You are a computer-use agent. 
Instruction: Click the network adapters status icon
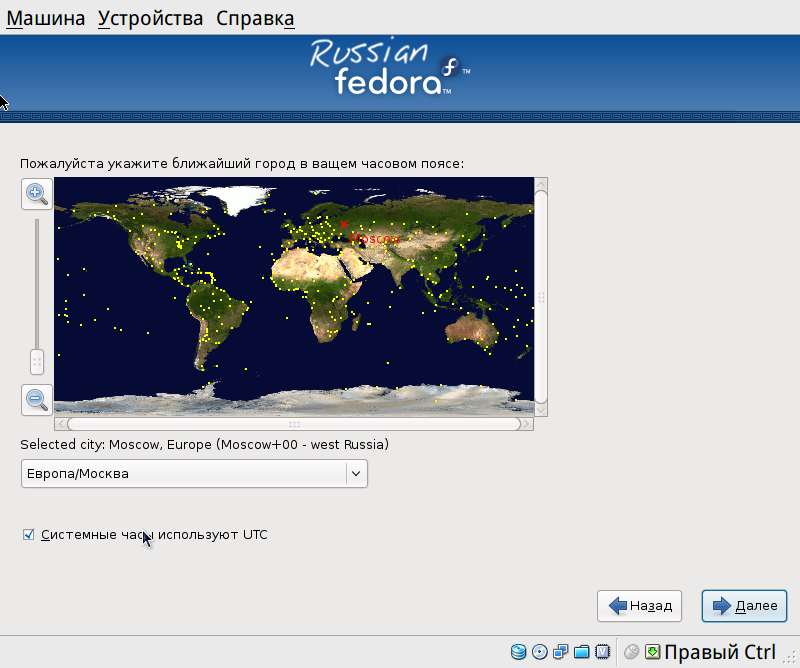point(561,652)
